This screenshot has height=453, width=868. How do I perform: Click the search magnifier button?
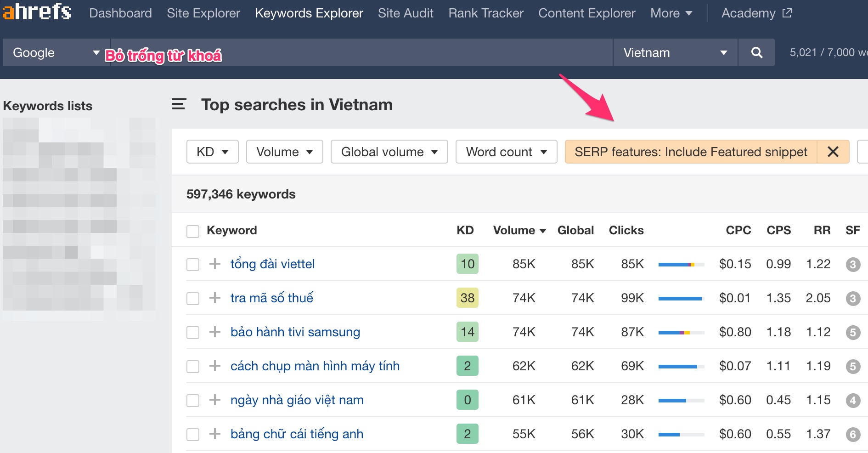(x=756, y=52)
